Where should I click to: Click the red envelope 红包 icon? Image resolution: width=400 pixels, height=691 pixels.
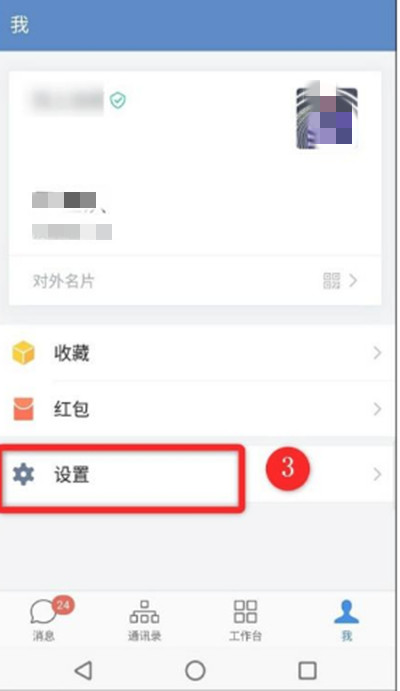point(23,409)
